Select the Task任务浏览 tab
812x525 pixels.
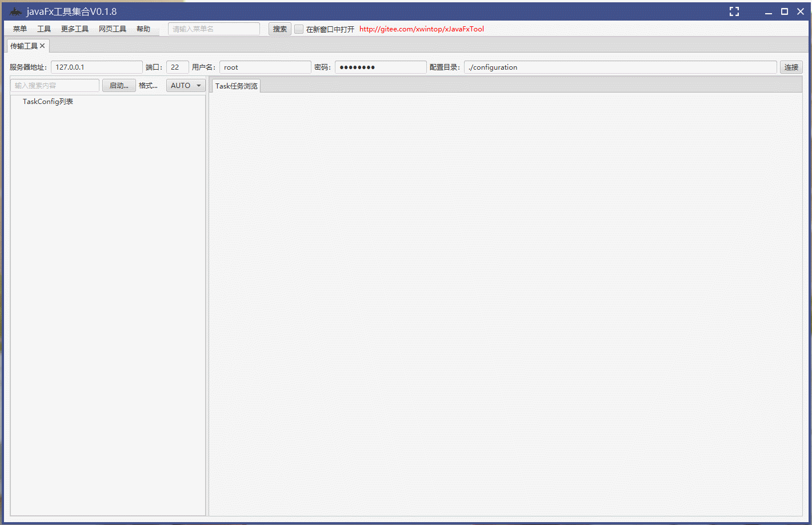237,86
